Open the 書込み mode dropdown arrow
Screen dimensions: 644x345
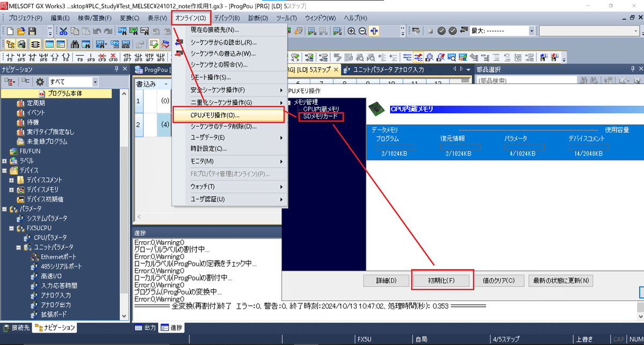coord(166,84)
